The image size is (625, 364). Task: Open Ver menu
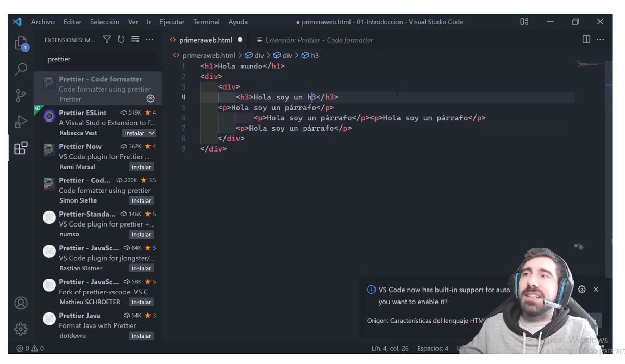[133, 22]
